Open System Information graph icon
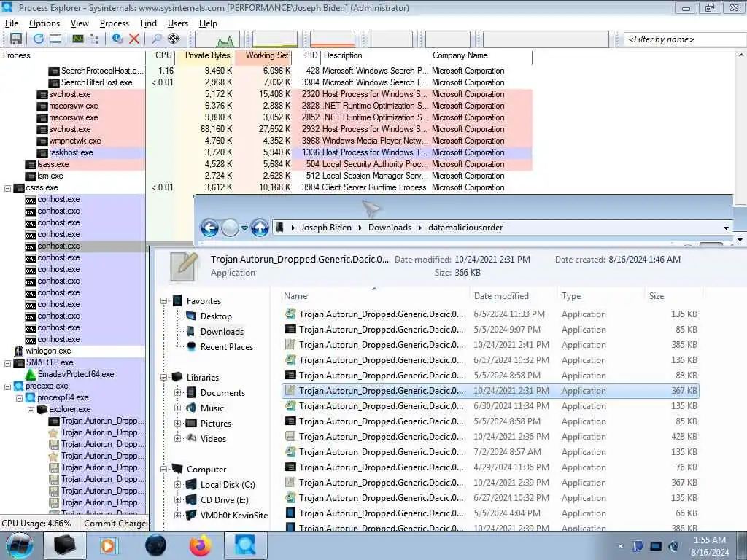Screen dimensions: 747x560 [77, 39]
